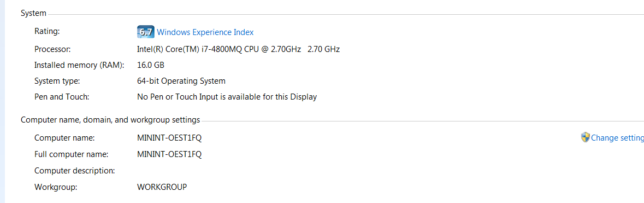This screenshot has width=644, height=203.
Task: Click the 16.0 GB installed memory value
Action: click(x=151, y=65)
